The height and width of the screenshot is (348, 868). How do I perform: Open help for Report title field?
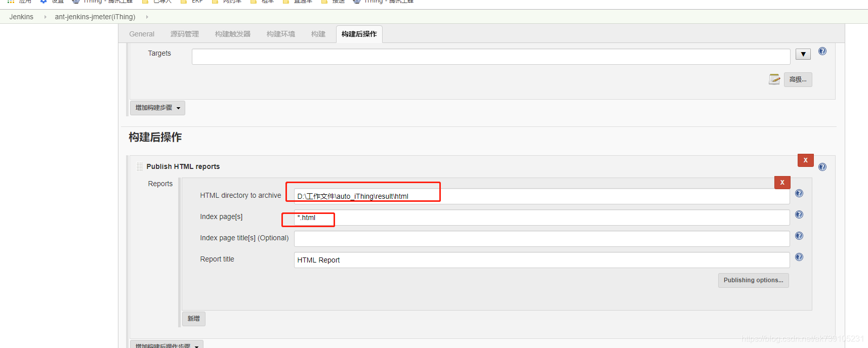click(x=799, y=257)
